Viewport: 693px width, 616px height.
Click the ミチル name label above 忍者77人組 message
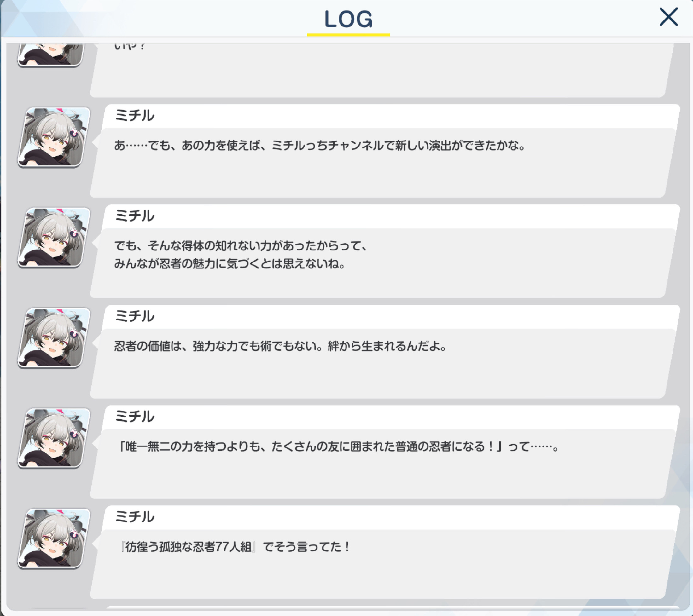(135, 517)
